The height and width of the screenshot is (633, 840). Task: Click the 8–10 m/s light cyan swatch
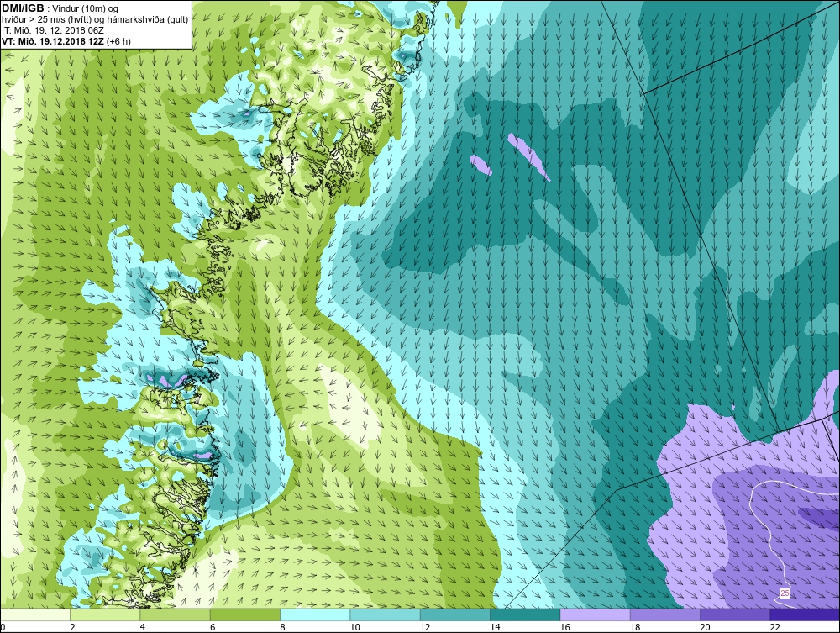click(315, 615)
